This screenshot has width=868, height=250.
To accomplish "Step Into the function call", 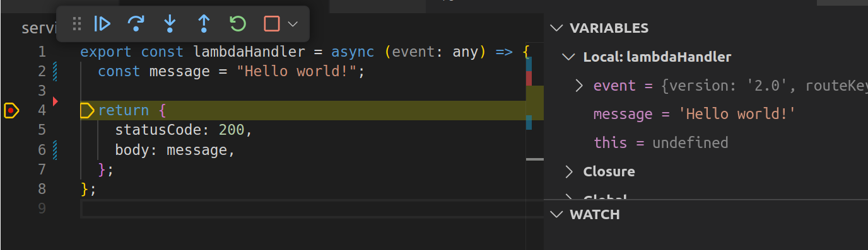I will pos(170,24).
